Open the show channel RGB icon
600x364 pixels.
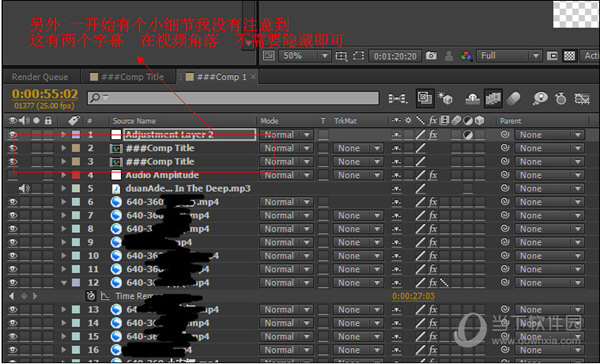466,56
